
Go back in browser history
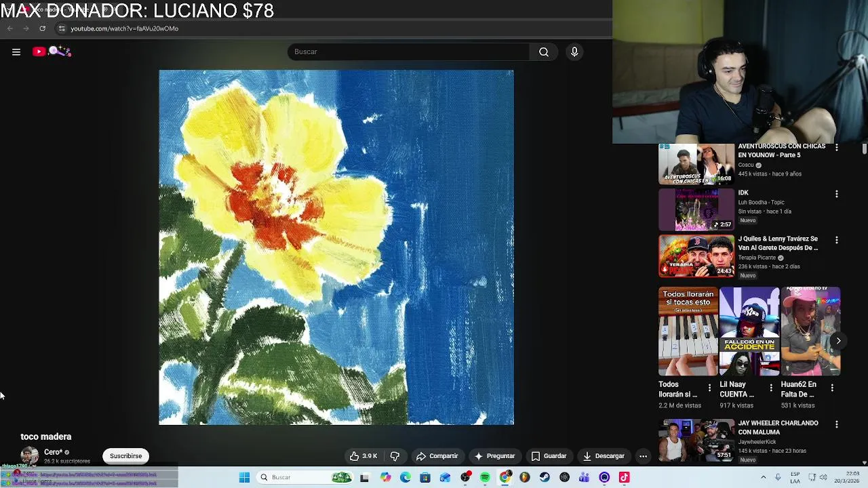tap(10, 28)
